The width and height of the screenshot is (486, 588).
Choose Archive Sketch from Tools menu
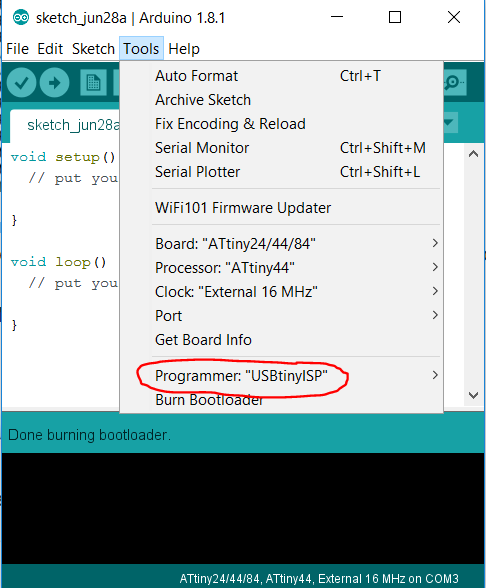(281, 100)
